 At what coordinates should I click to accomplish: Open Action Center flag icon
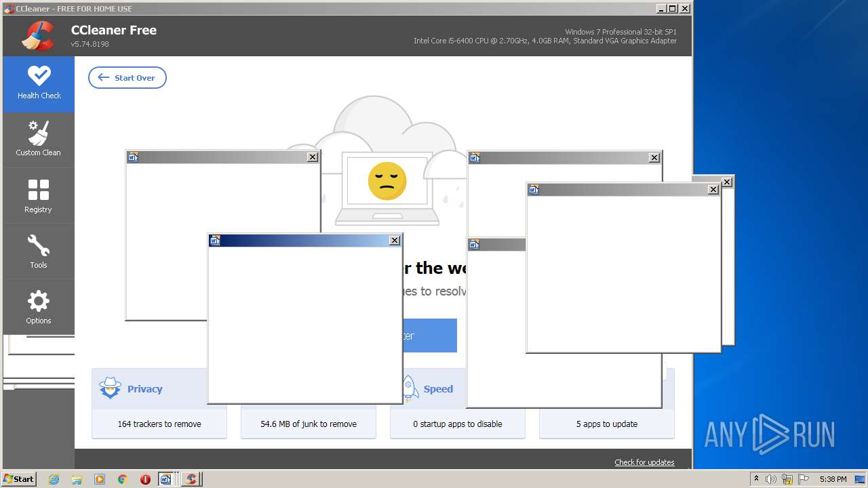tap(804, 479)
